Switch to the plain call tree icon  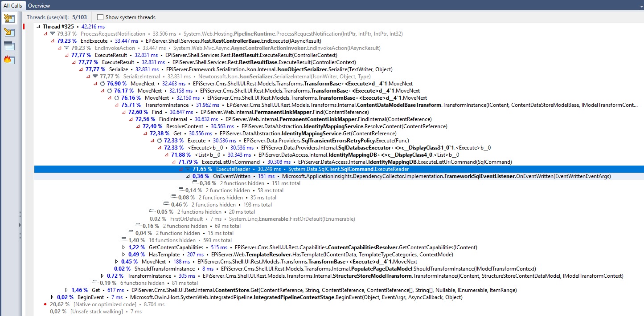click(9, 32)
